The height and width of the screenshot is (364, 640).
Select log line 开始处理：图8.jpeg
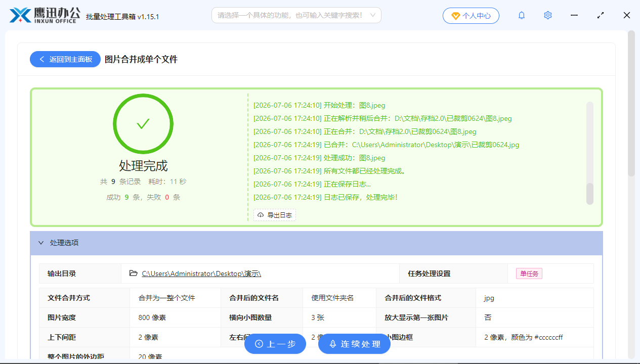[319, 106]
